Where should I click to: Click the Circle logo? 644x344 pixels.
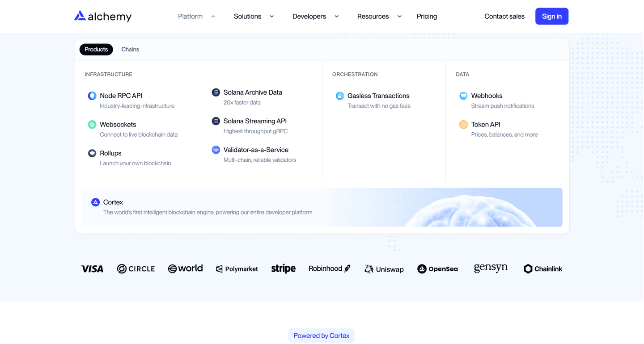pyautogui.click(x=136, y=269)
